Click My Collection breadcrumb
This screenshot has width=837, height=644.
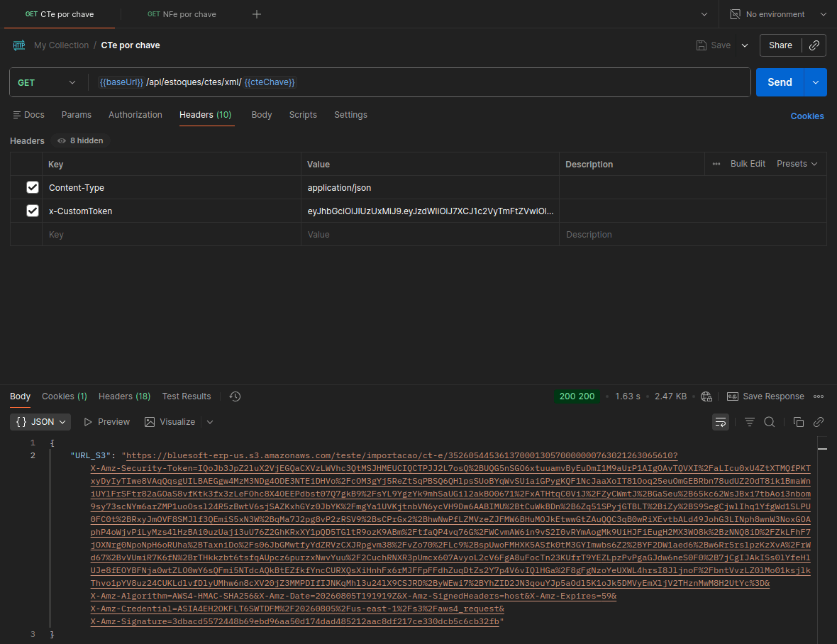point(62,45)
